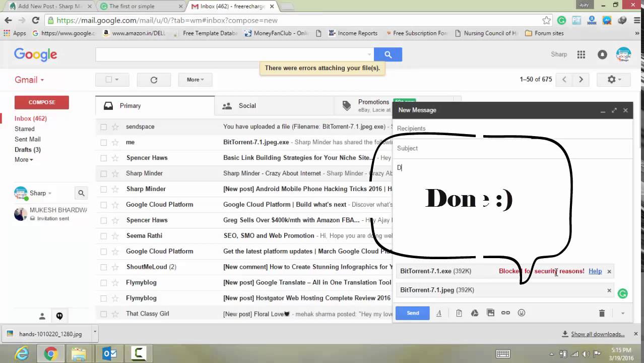644x363 pixels.
Task: Discard draft with trash icon
Action: [602, 313]
